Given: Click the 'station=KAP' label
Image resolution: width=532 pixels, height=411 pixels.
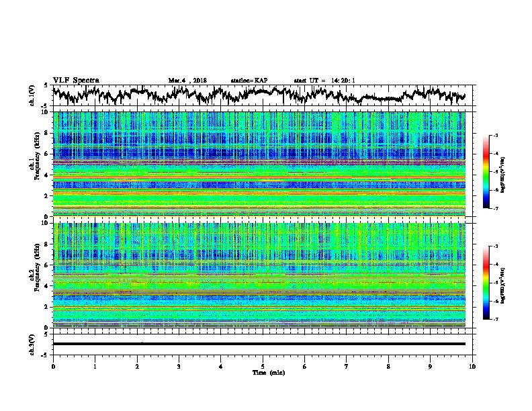Looking at the screenshot, I should [x=249, y=81].
